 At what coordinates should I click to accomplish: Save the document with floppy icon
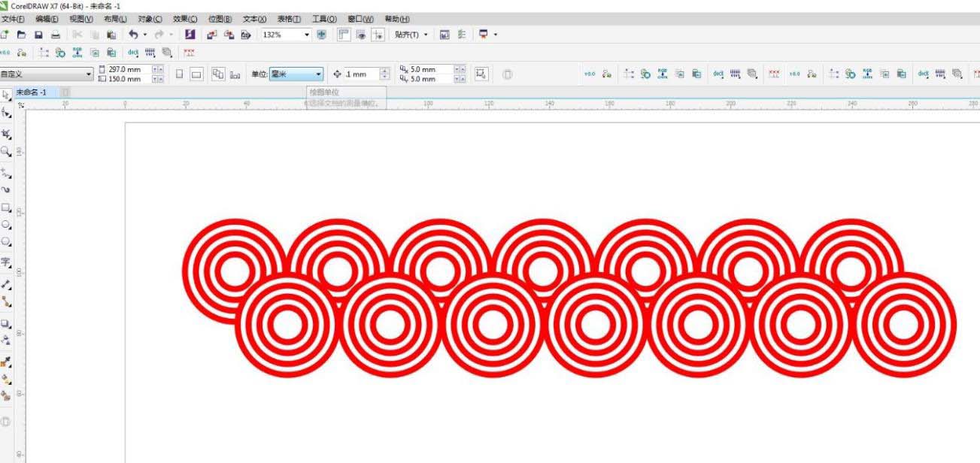(x=38, y=35)
